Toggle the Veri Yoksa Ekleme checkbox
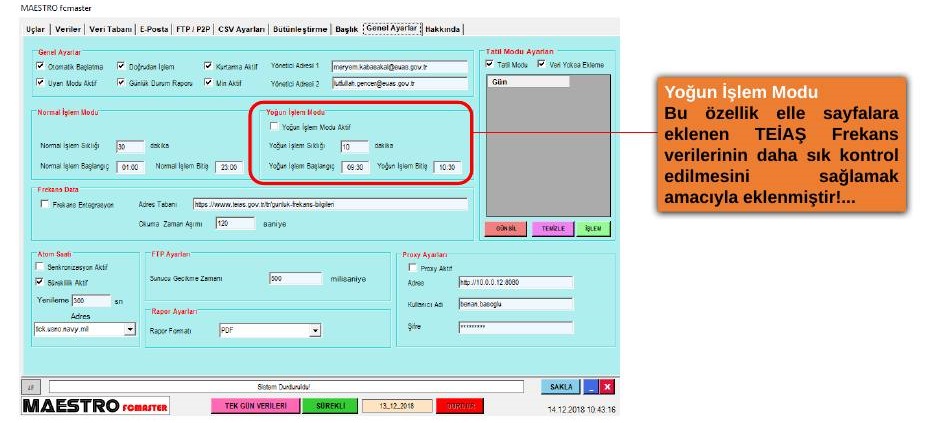 [541, 64]
